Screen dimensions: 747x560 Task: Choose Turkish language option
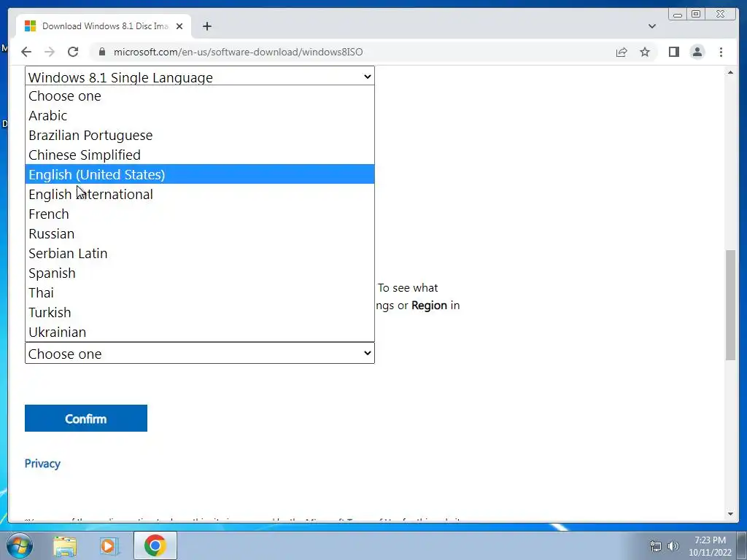pyautogui.click(x=200, y=312)
